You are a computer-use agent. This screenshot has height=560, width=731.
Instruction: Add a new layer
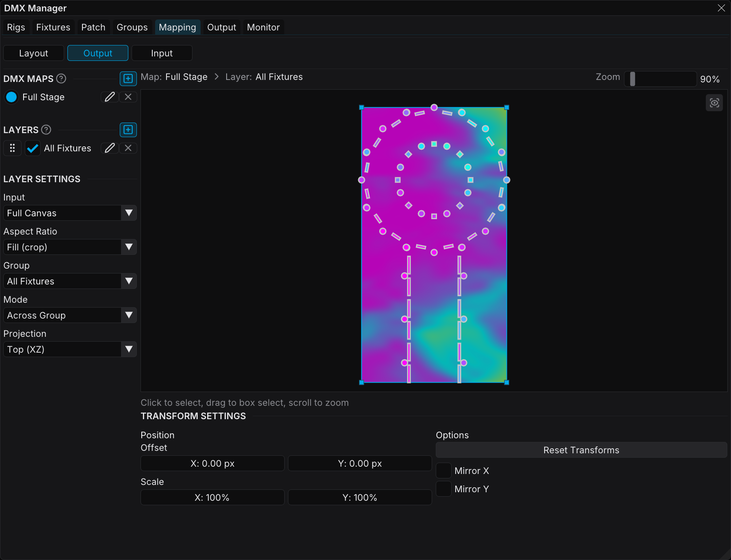coord(128,129)
